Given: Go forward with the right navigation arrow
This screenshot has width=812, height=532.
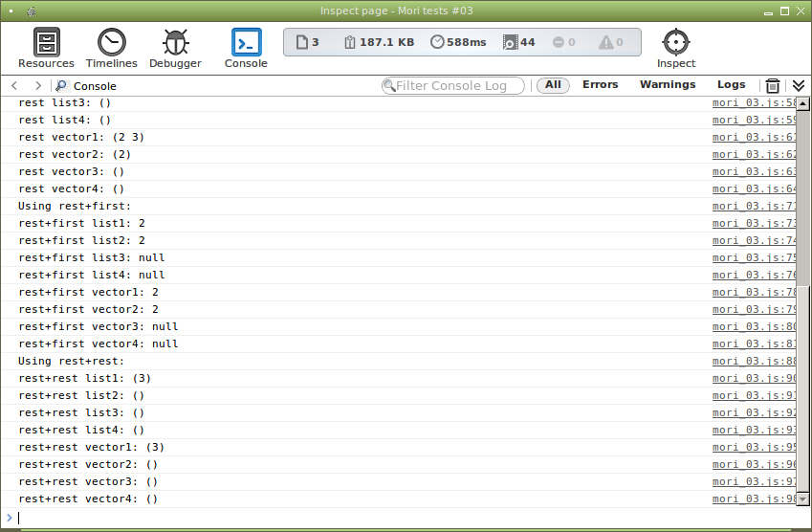Looking at the screenshot, I should (38, 85).
